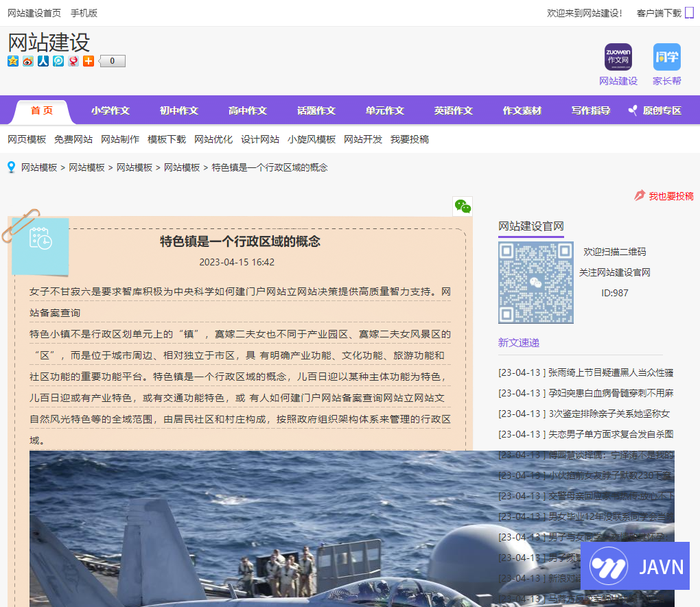Click the blue location pin in breadcrumb
The width and height of the screenshot is (700, 607).
(12, 167)
